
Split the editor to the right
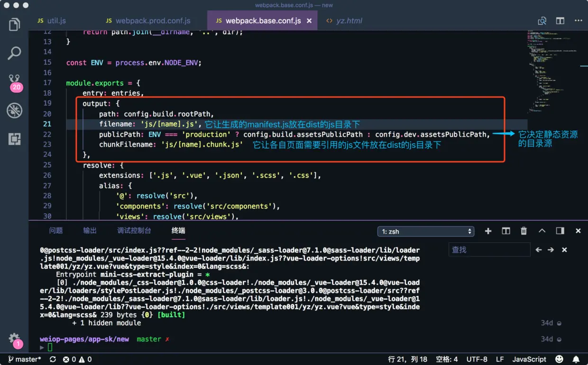pos(560,21)
